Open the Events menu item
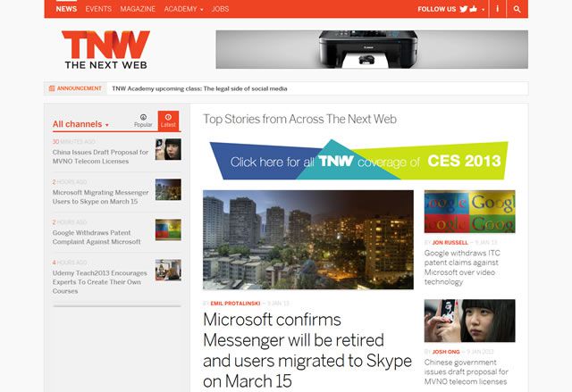 pyautogui.click(x=98, y=9)
